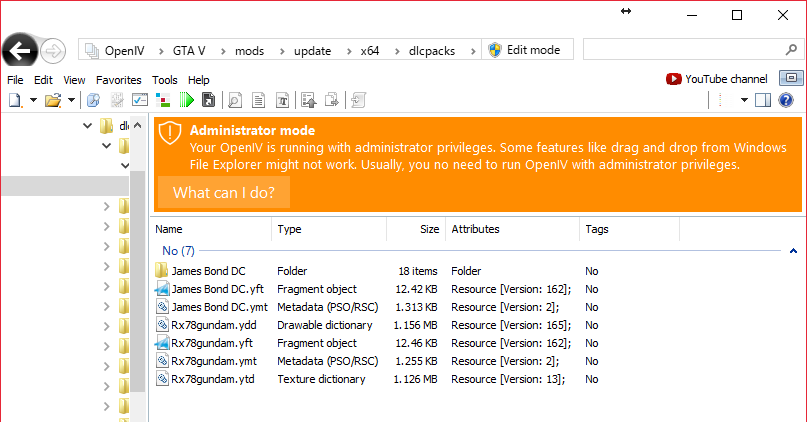
Task: Toggle Edit mode
Action: pyautogui.click(x=523, y=50)
